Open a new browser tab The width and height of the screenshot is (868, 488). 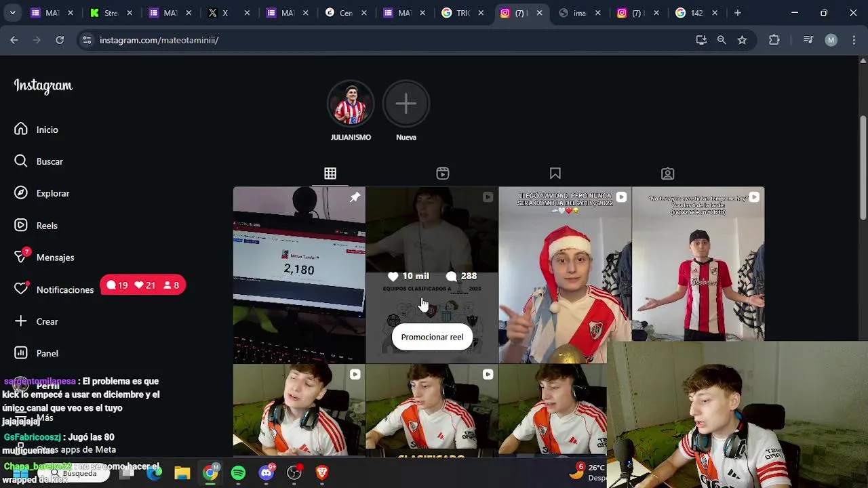[x=737, y=13]
